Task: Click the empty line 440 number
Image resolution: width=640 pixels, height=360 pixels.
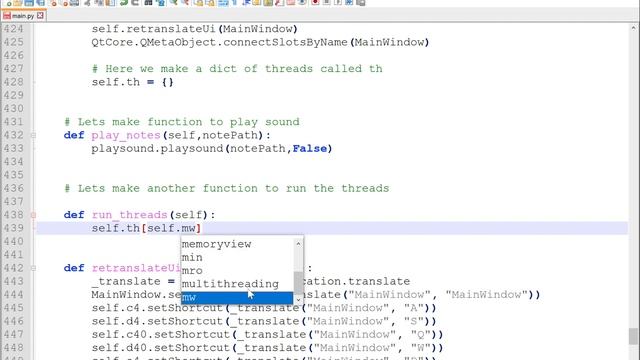Action: click(x=13, y=241)
